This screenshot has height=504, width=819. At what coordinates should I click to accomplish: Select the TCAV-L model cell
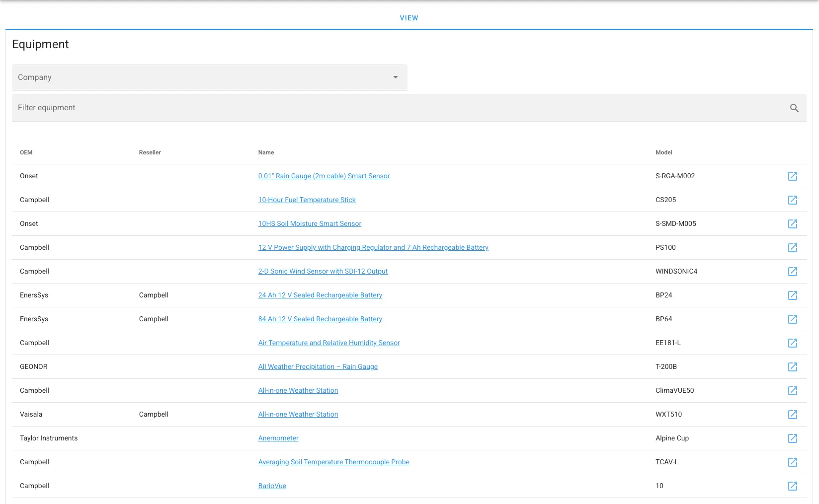pos(667,462)
